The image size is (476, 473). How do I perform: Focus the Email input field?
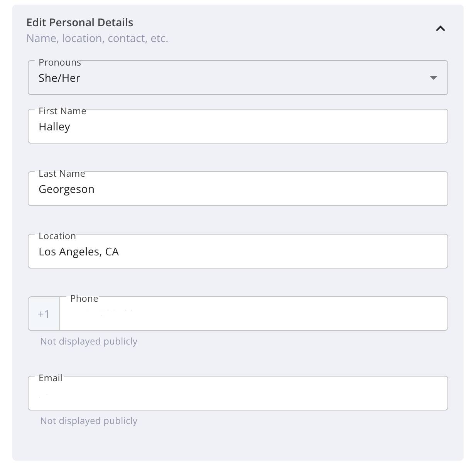[x=238, y=393]
